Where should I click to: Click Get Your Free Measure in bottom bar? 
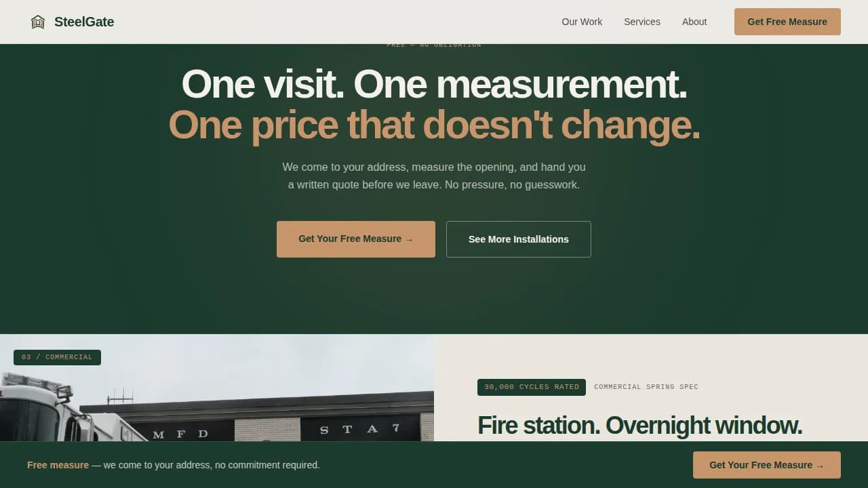tap(766, 465)
